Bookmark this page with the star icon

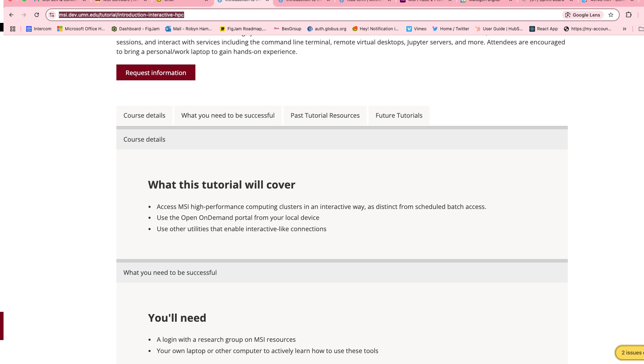point(611,15)
